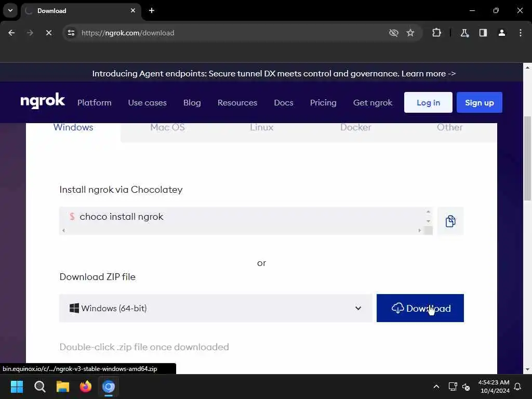This screenshot has height=399, width=532.
Task: Click the page vertical scrollbar thumb
Action: tap(527, 158)
